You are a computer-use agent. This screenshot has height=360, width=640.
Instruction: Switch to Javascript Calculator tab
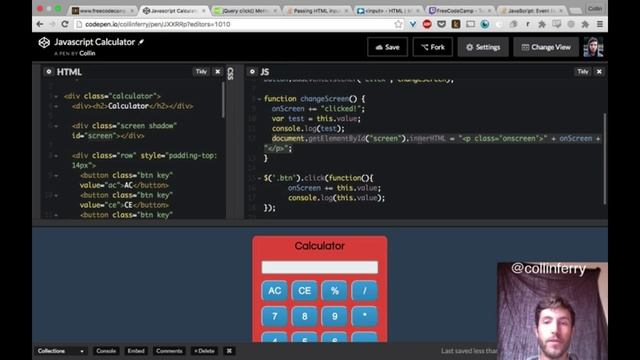pyautogui.click(x=173, y=11)
